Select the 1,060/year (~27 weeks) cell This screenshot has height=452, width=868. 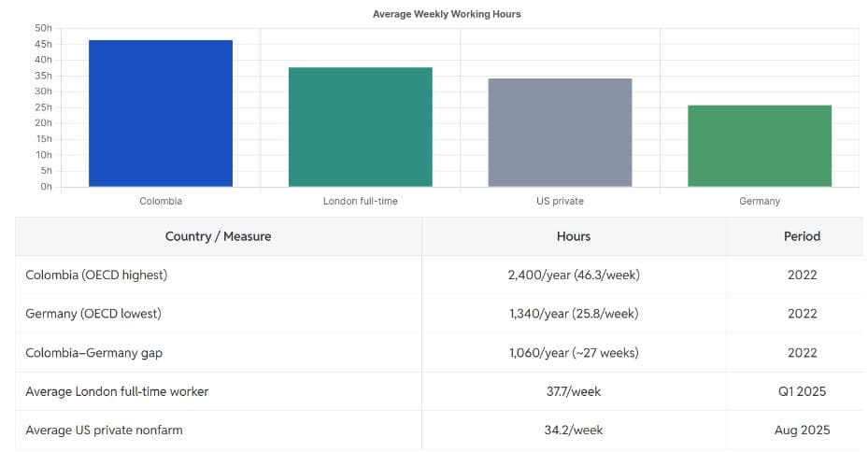click(x=574, y=352)
